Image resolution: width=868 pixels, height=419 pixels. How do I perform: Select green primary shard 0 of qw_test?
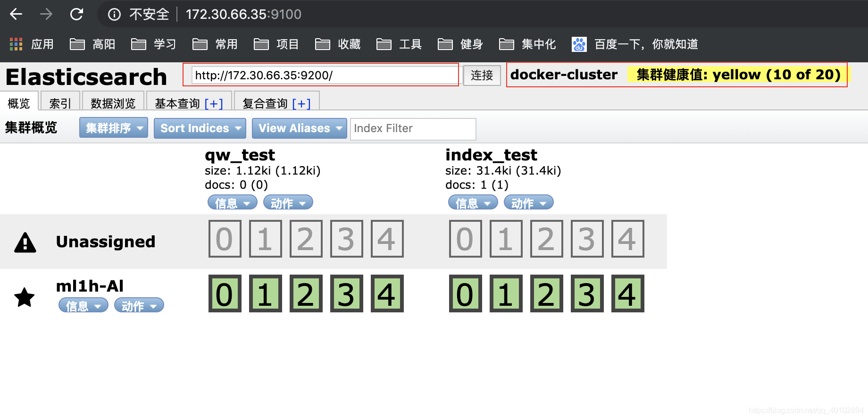(x=225, y=293)
